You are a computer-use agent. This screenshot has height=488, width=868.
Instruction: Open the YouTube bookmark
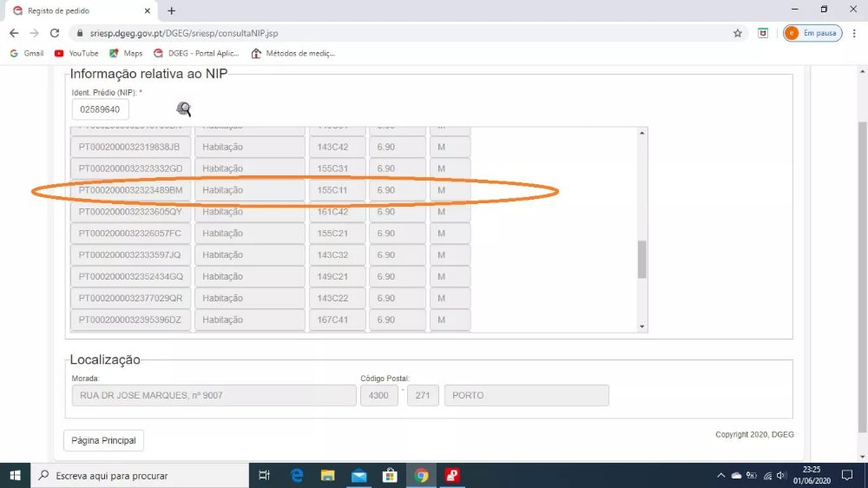pos(76,53)
